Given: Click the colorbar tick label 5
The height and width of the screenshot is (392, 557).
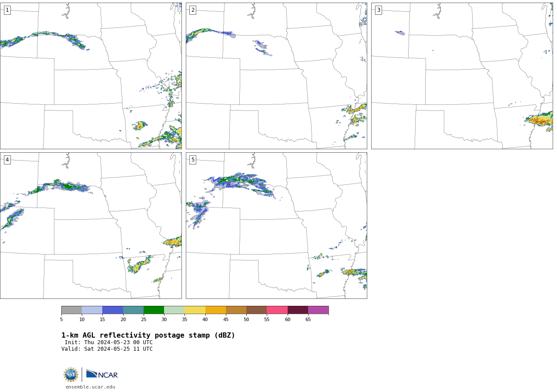Looking at the screenshot, I should click(61, 320).
